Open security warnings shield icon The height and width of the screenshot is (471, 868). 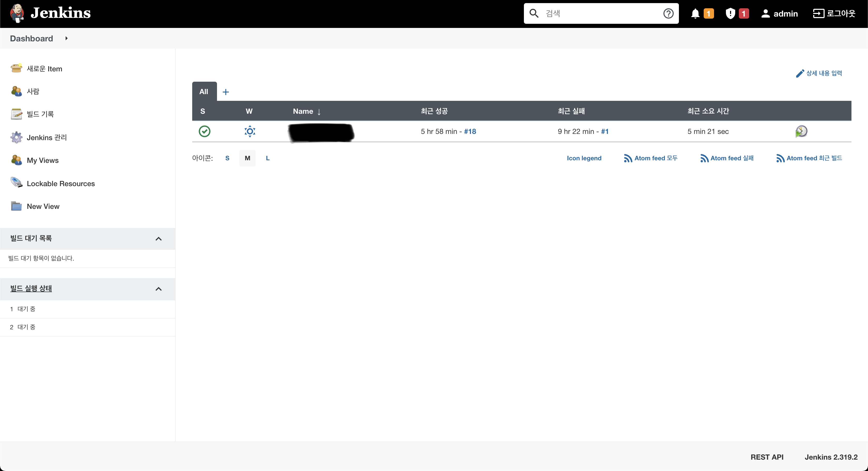pyautogui.click(x=730, y=13)
